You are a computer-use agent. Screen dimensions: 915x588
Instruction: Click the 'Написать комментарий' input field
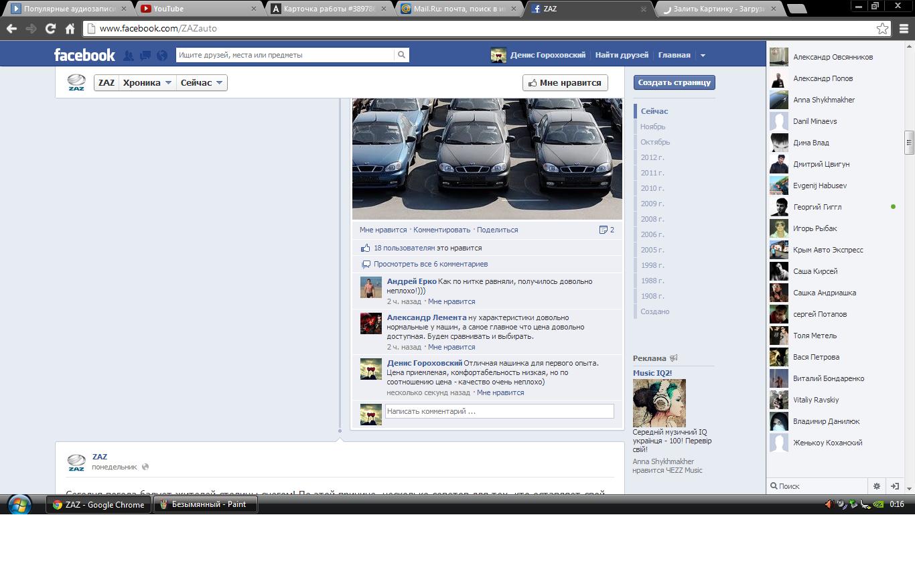499,411
